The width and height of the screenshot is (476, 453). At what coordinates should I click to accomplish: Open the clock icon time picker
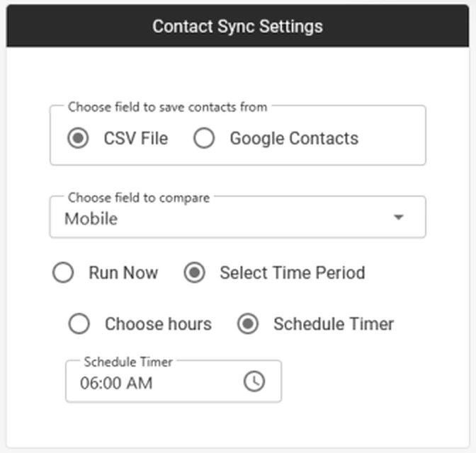(254, 382)
